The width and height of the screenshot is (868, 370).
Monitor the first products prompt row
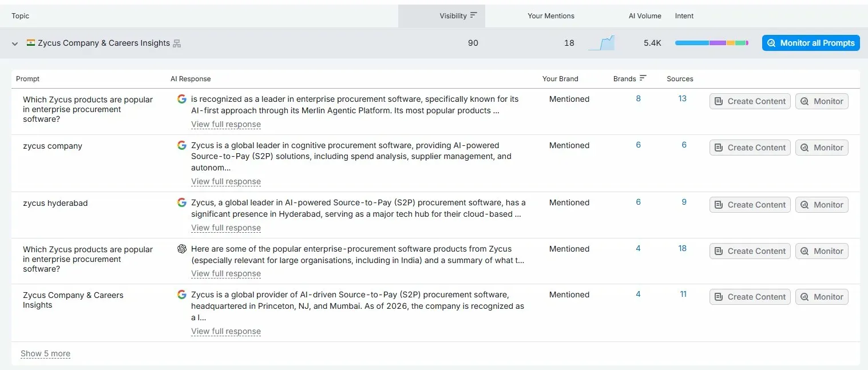822,101
